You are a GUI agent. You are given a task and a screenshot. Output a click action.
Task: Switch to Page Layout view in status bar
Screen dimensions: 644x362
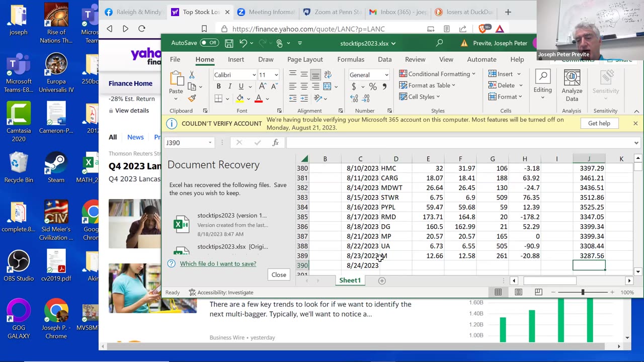coord(518,292)
